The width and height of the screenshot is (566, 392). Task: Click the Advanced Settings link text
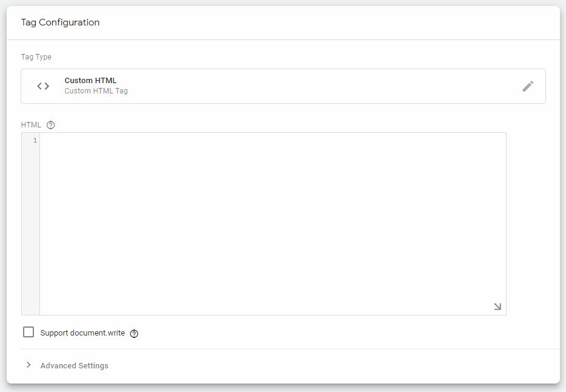[x=73, y=365]
